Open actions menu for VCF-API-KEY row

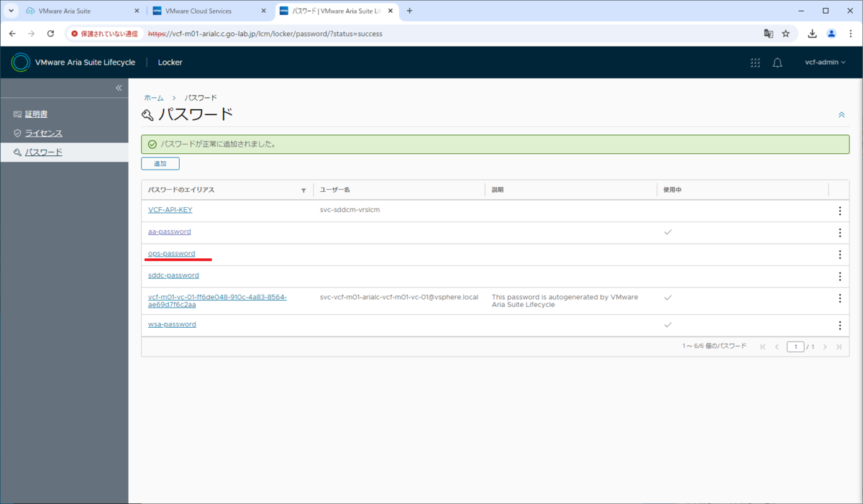coord(839,211)
